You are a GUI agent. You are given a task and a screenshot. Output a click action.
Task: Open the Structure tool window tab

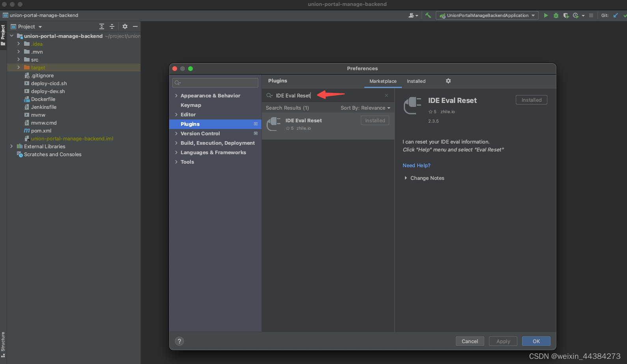(x=3, y=344)
